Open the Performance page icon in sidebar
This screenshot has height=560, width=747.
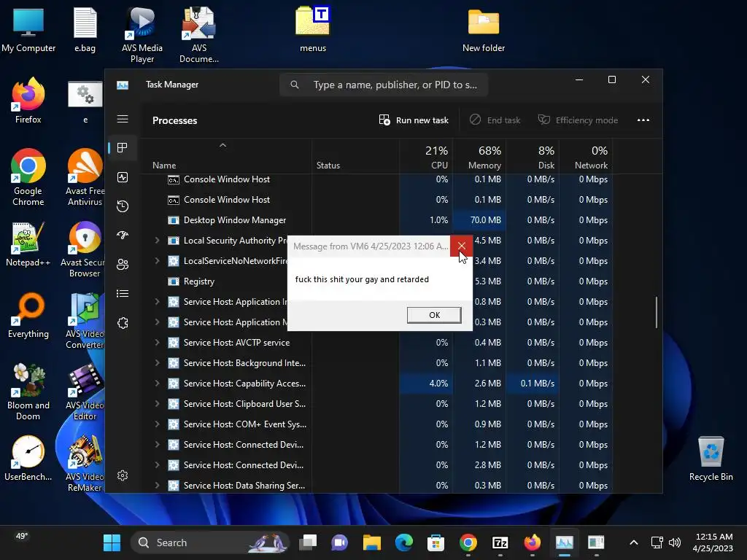123,177
